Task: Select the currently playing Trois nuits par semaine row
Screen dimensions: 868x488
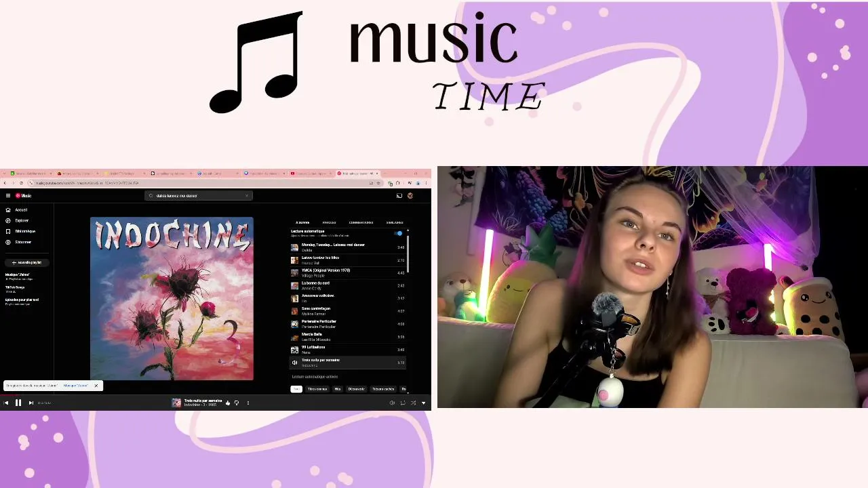Action: tap(348, 363)
